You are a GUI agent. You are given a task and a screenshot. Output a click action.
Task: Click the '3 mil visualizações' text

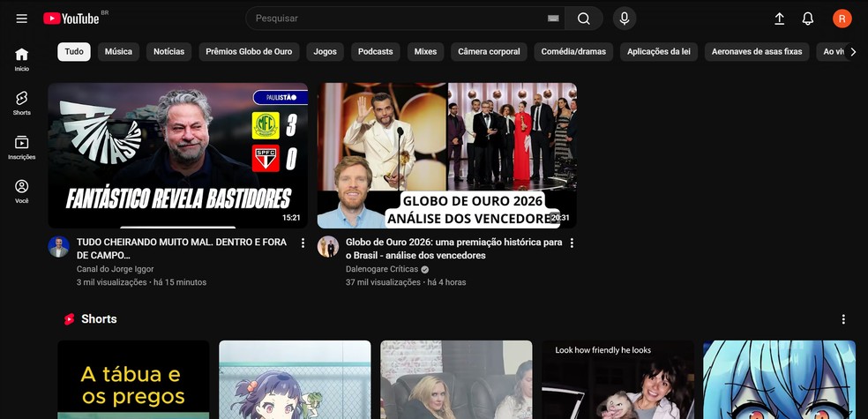[x=111, y=282]
